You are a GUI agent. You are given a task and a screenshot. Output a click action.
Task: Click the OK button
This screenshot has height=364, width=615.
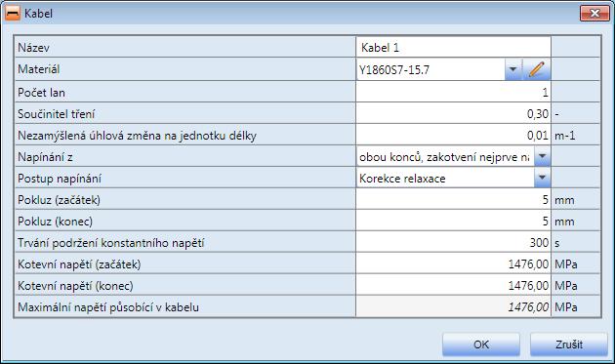point(481,344)
